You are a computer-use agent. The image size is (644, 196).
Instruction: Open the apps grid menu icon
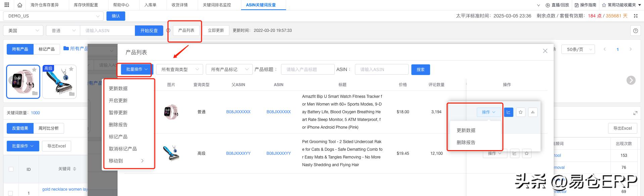[x=7, y=5]
